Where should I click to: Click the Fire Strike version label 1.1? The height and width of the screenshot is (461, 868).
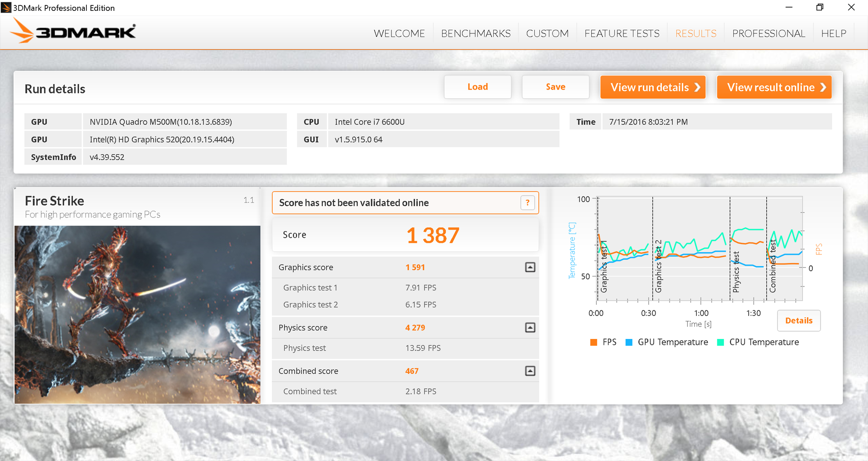click(249, 200)
